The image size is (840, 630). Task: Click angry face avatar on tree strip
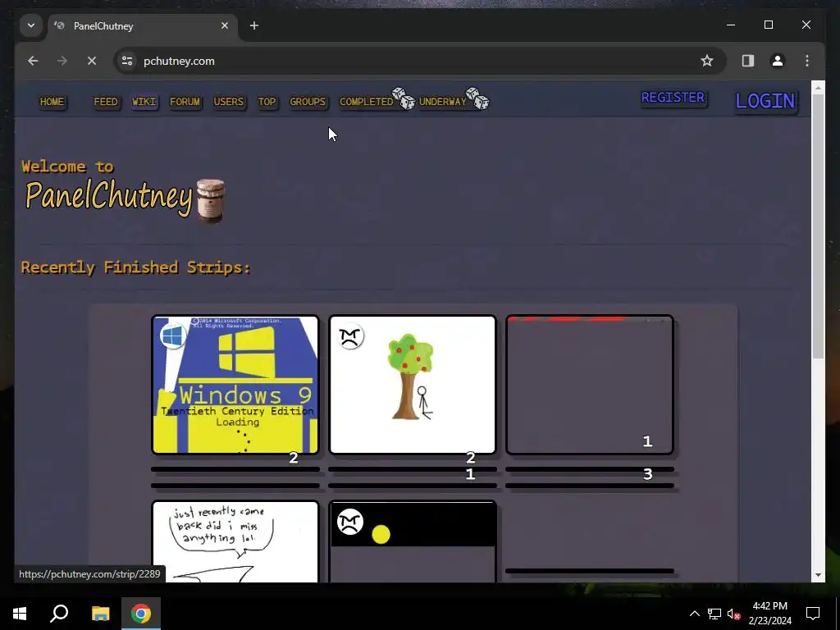pyautogui.click(x=349, y=336)
